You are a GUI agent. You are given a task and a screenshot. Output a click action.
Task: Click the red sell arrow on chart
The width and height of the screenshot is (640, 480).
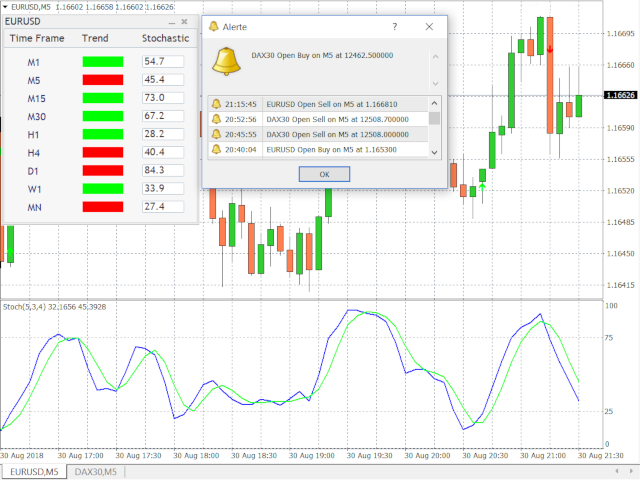(x=550, y=49)
